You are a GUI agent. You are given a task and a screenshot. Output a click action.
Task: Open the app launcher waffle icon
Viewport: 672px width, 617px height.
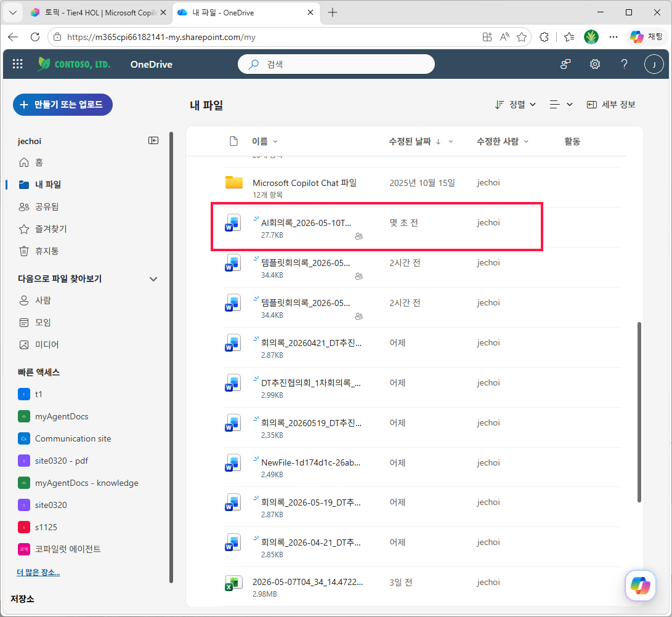[18, 64]
